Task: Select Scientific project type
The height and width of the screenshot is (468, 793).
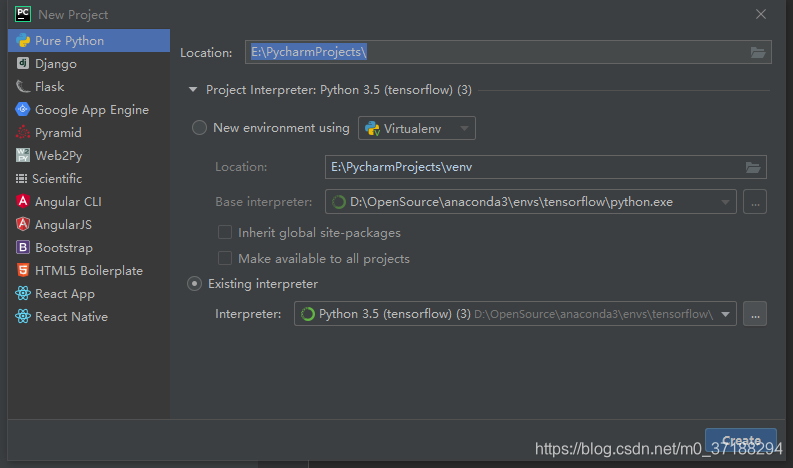Action: pyautogui.click(x=89, y=179)
